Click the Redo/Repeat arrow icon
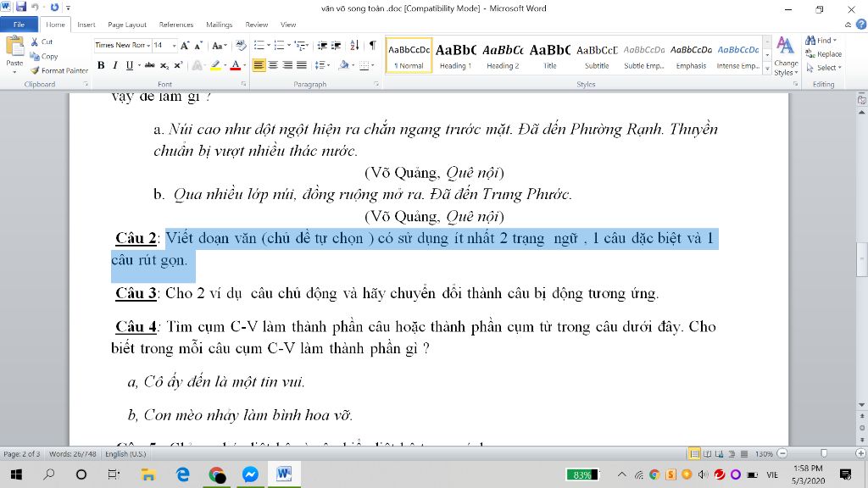This screenshot has width=868, height=488. click(x=54, y=7)
